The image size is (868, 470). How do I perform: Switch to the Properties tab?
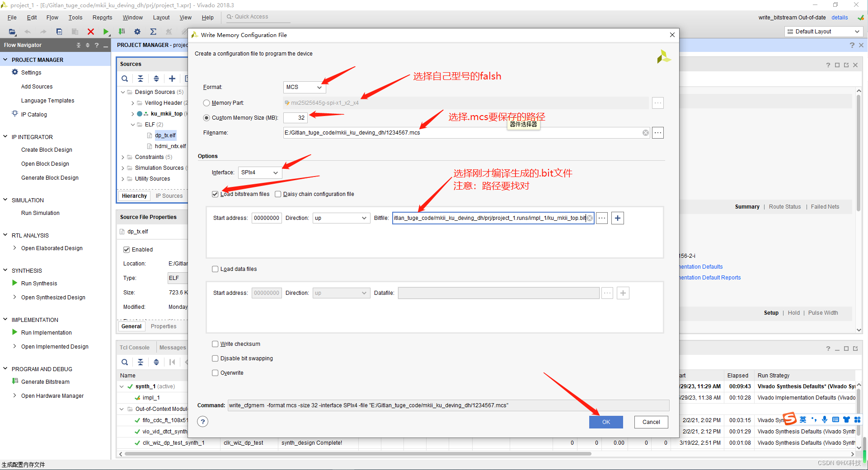coord(164,326)
